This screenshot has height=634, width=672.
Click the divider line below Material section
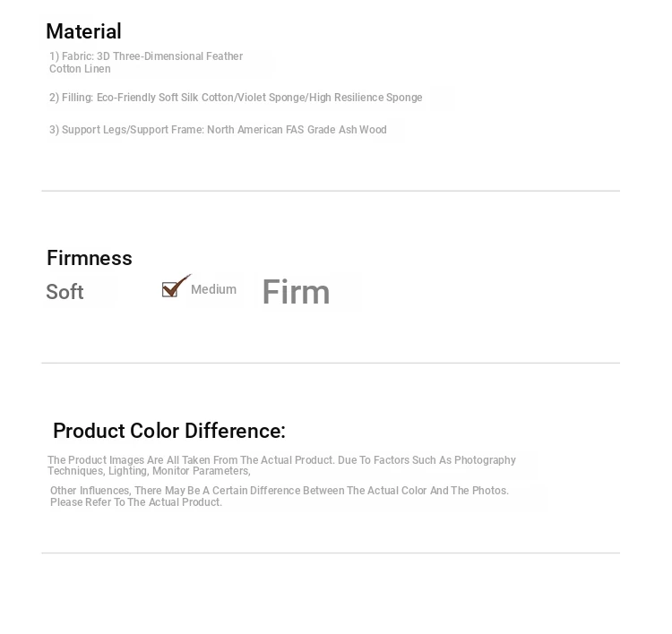click(330, 191)
